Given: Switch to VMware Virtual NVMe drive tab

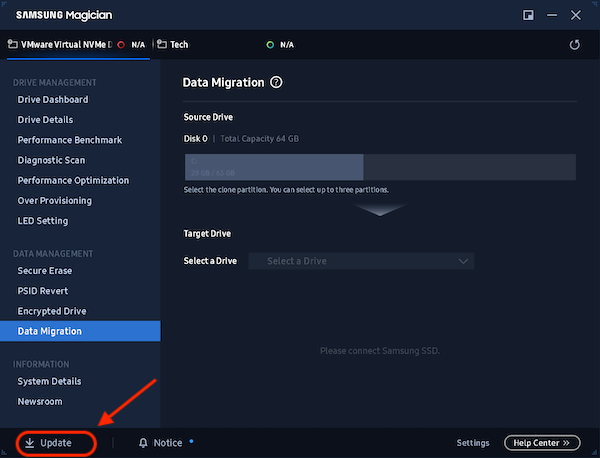Looking at the screenshot, I should [78, 45].
